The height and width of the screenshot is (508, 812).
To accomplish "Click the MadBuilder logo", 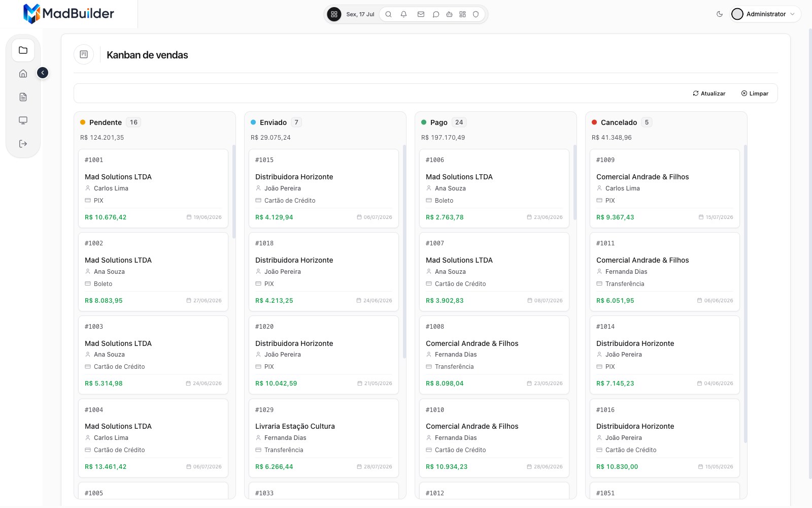I will click(x=69, y=14).
